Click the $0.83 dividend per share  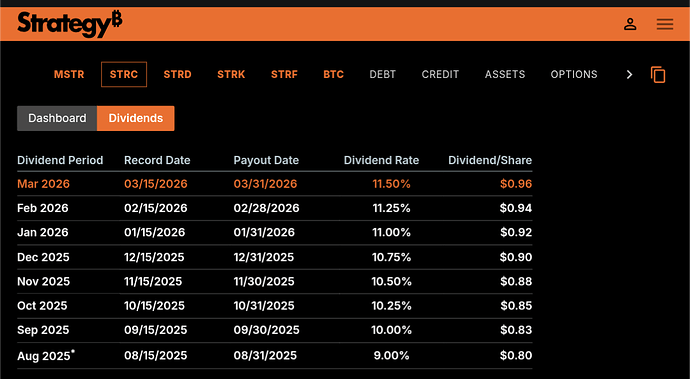(x=516, y=330)
